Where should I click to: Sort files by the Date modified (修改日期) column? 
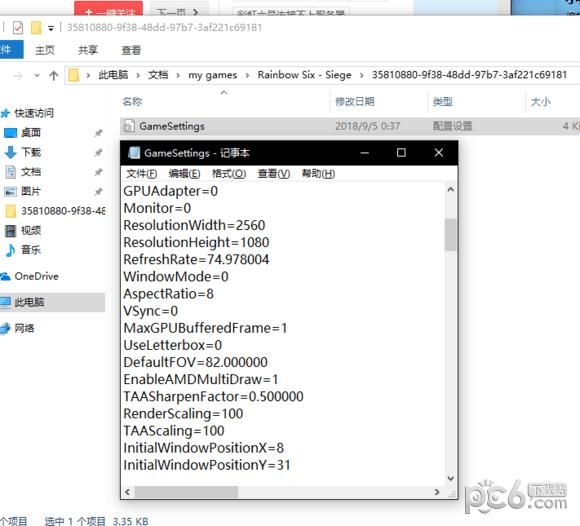pyautogui.click(x=355, y=101)
